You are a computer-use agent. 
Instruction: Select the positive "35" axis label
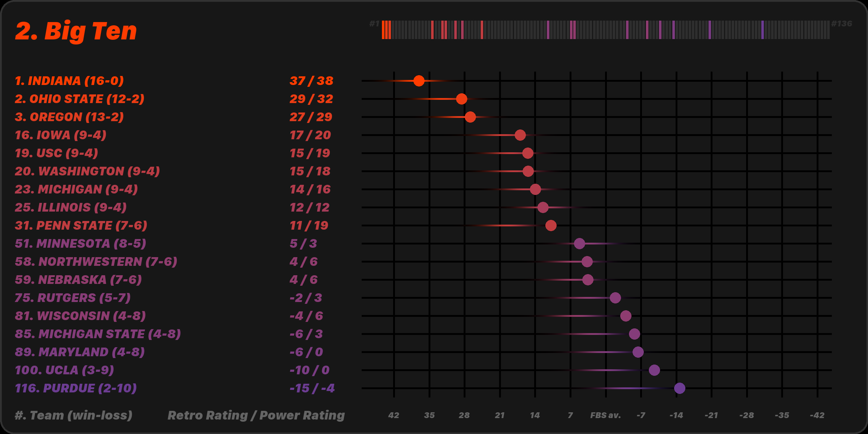coord(429,415)
